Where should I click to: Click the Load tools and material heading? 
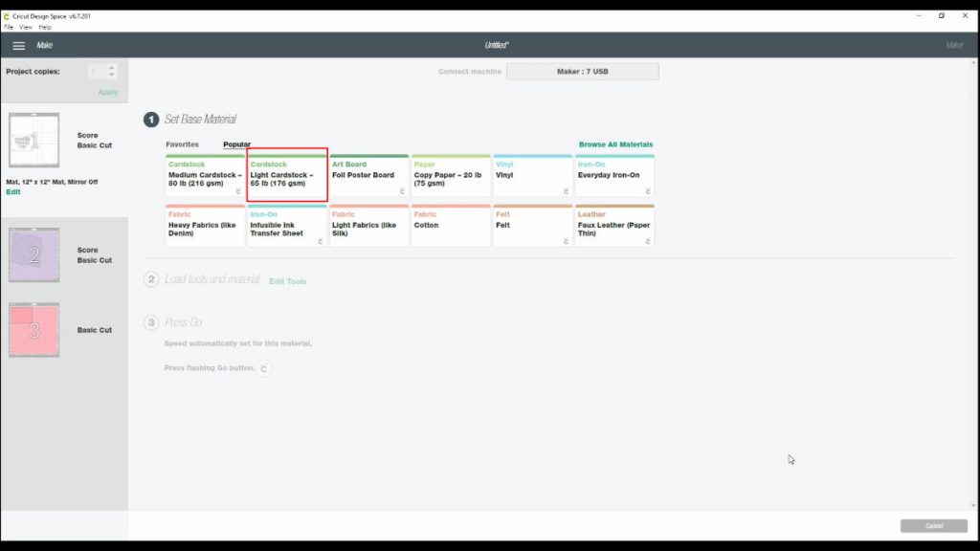[212, 279]
